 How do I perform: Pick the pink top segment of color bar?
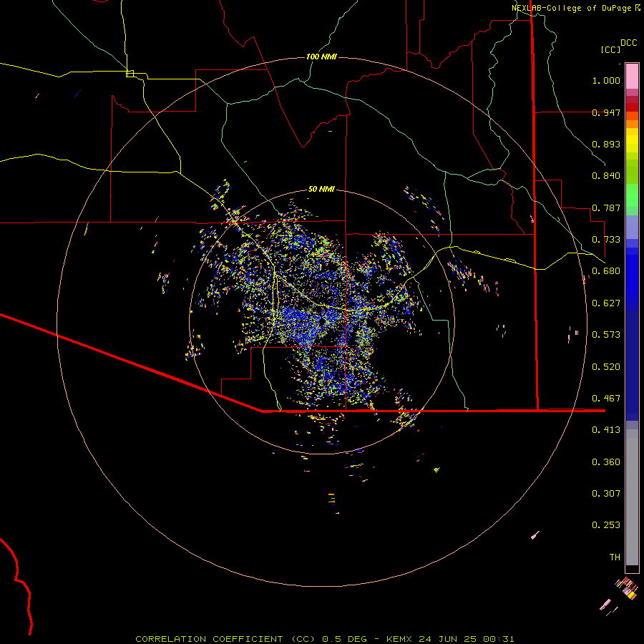[x=632, y=77]
